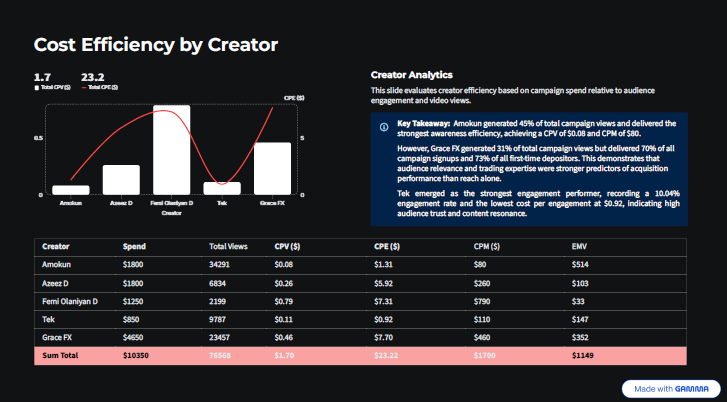
Task: Open the Made with Gamma badge
Action: (x=671, y=389)
